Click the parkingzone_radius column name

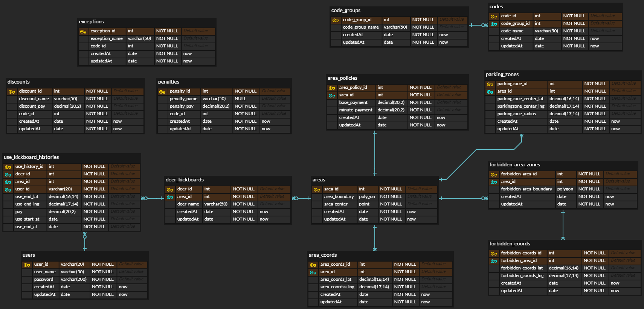pos(516,114)
